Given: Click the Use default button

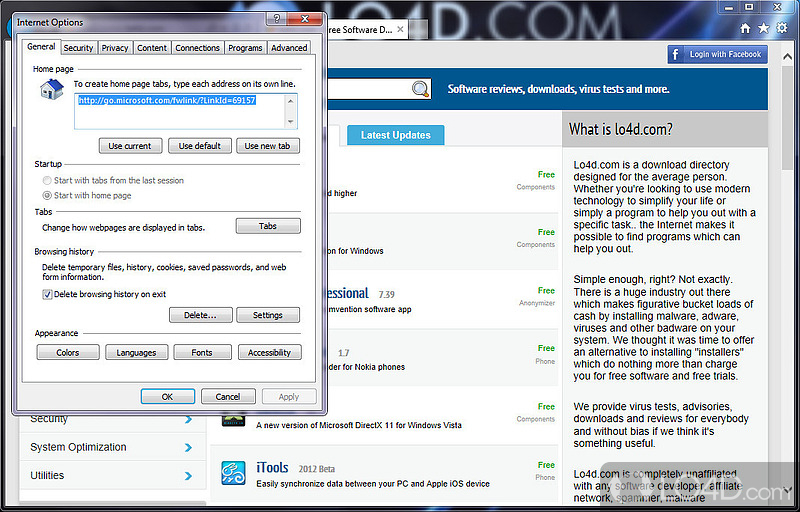Looking at the screenshot, I should tap(199, 146).
